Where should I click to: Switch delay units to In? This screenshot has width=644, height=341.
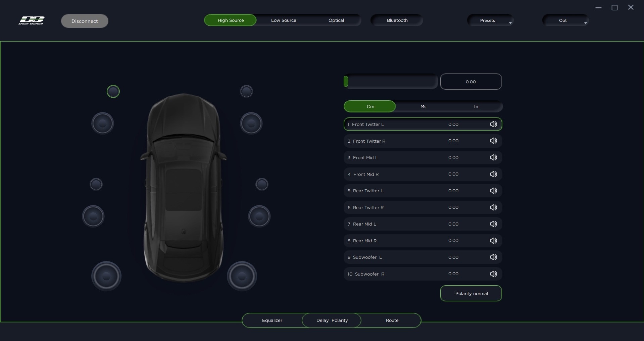tap(476, 106)
